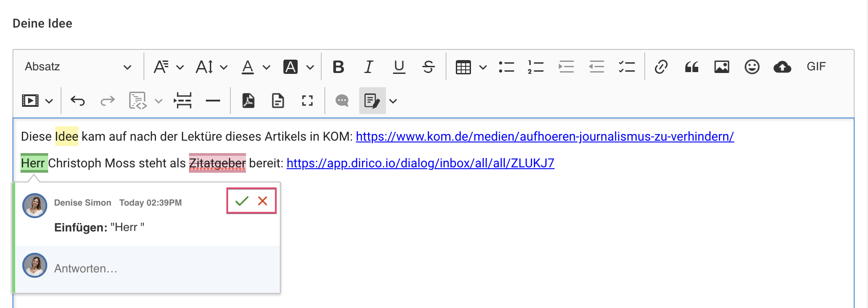The image size is (868, 308).
Task: Click the highlighted word Idee
Action: point(67,136)
